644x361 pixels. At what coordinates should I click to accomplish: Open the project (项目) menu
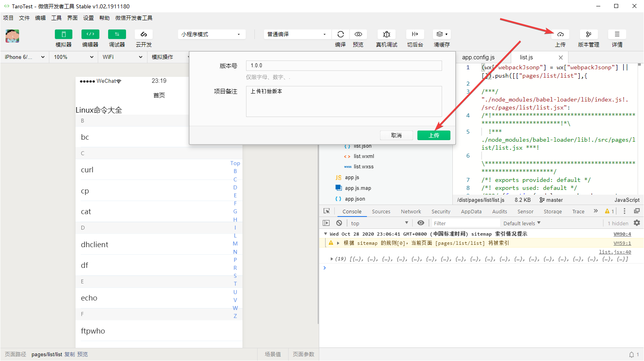[x=8, y=18]
